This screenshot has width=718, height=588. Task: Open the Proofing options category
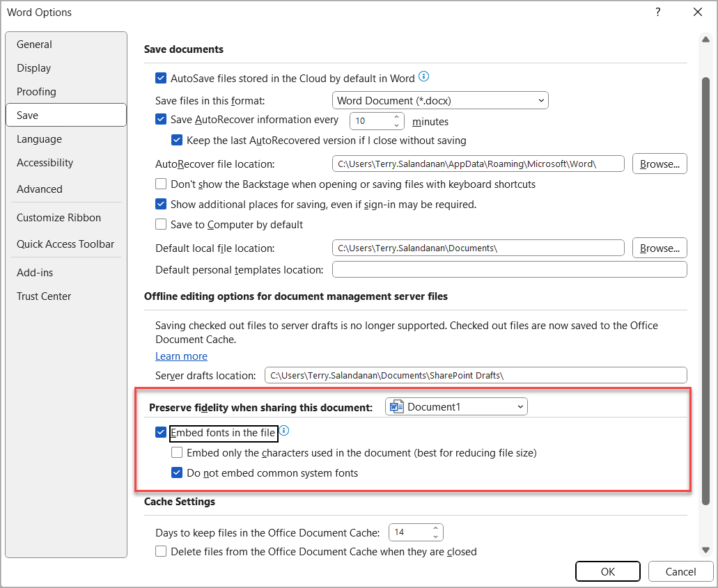tap(66, 92)
